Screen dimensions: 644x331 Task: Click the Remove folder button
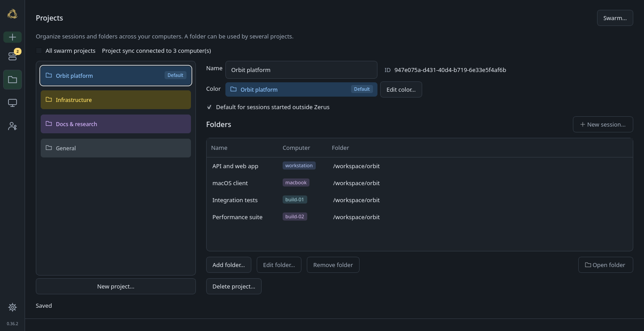click(x=333, y=265)
